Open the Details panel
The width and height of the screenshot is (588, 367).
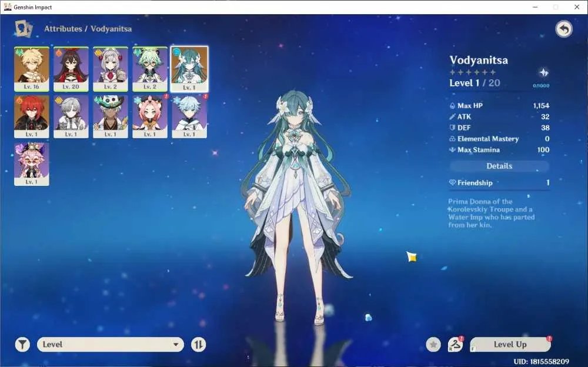(x=499, y=166)
